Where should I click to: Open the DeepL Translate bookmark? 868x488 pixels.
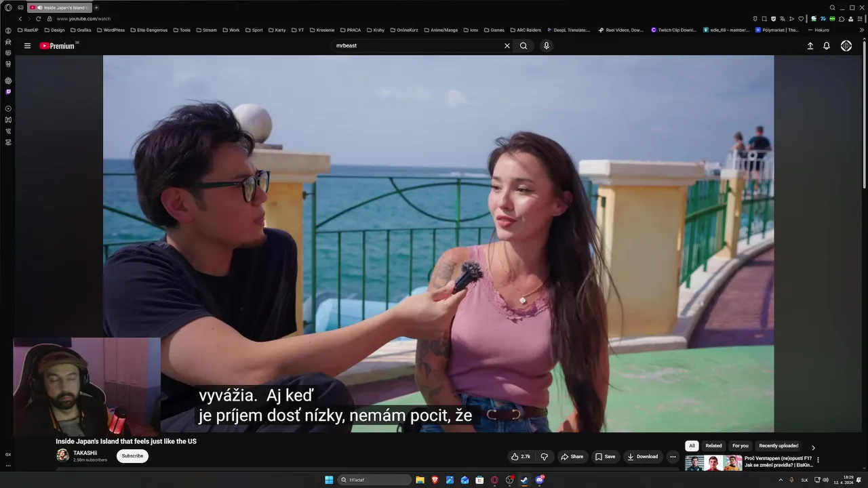pos(568,30)
